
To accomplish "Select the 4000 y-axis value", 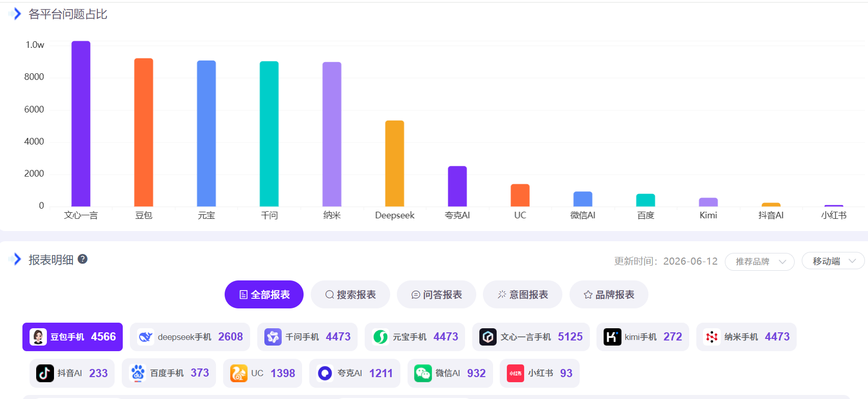I will (x=34, y=141).
